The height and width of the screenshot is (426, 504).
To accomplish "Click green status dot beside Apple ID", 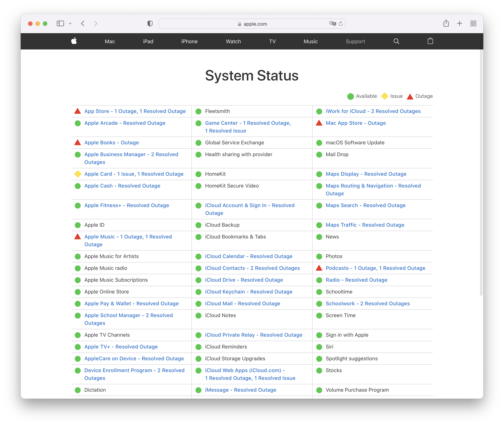I will click(78, 225).
